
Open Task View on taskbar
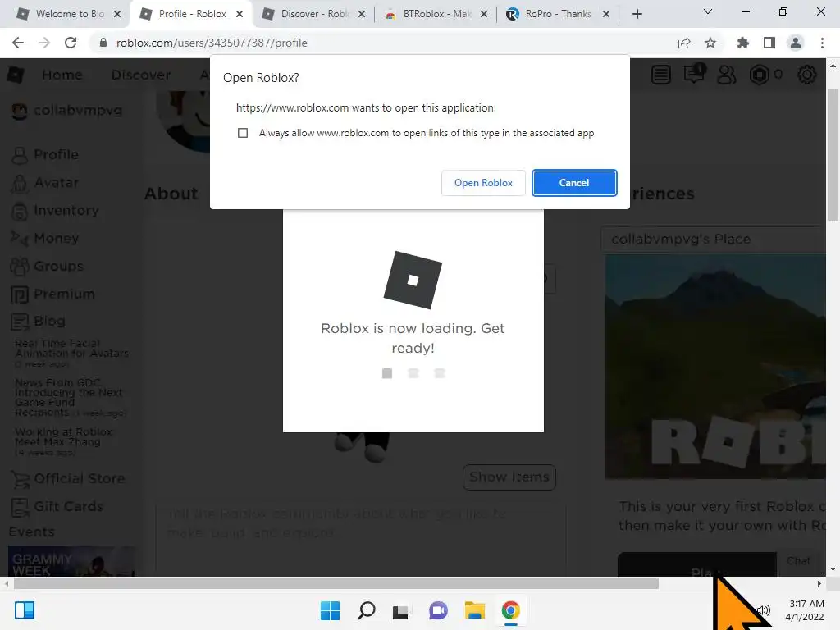click(402, 610)
